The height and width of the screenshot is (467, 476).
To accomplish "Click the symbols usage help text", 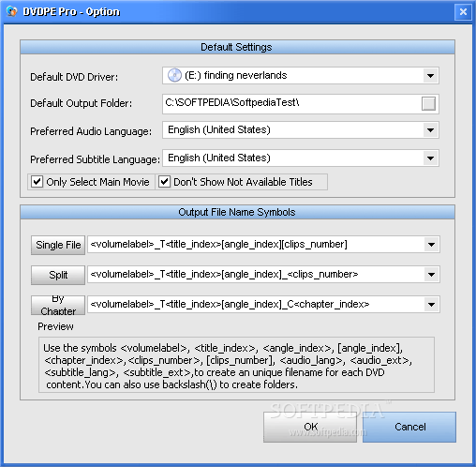I will pos(228,366).
